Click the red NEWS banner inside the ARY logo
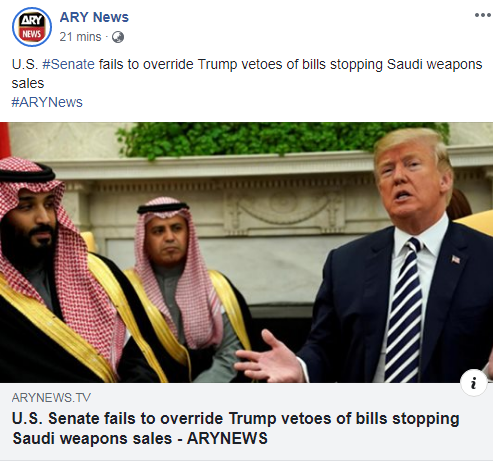493x461 pixels. click(32, 34)
